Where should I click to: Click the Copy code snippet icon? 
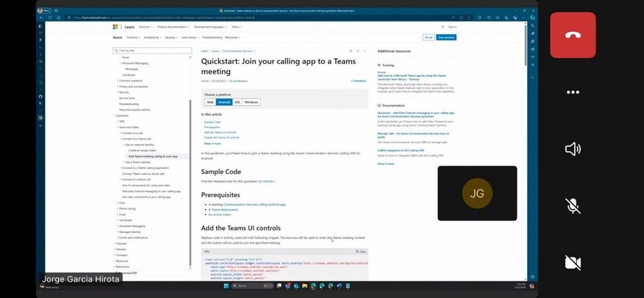(361, 251)
